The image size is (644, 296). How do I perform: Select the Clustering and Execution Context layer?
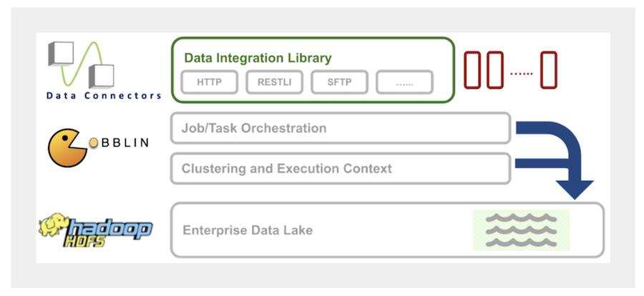[341, 169]
